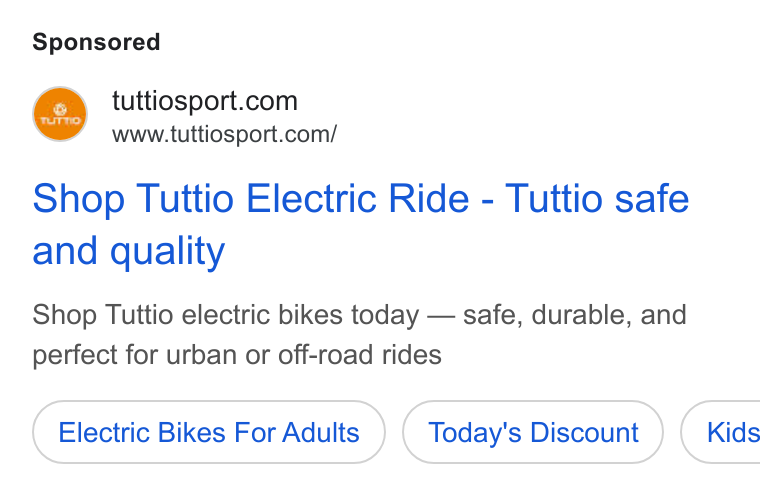Click "and quality" on headline's second line
Screen dimensions: 760x496
[x=129, y=251]
